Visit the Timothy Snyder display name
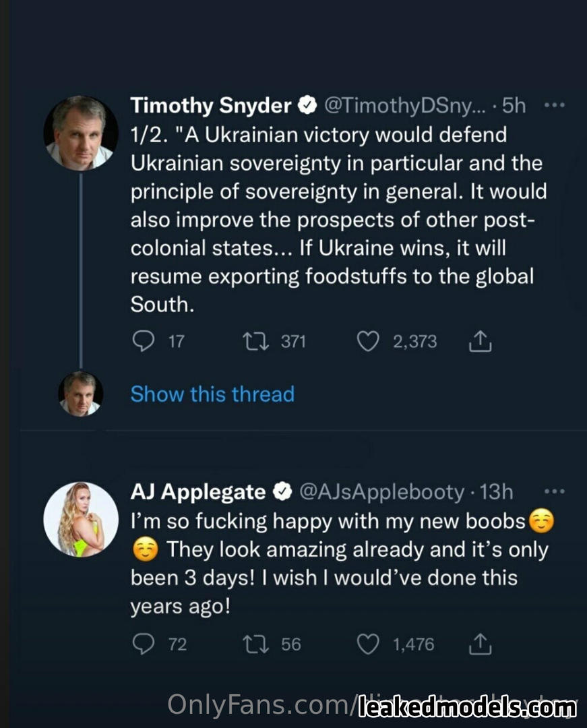587x728 pixels. [x=210, y=106]
